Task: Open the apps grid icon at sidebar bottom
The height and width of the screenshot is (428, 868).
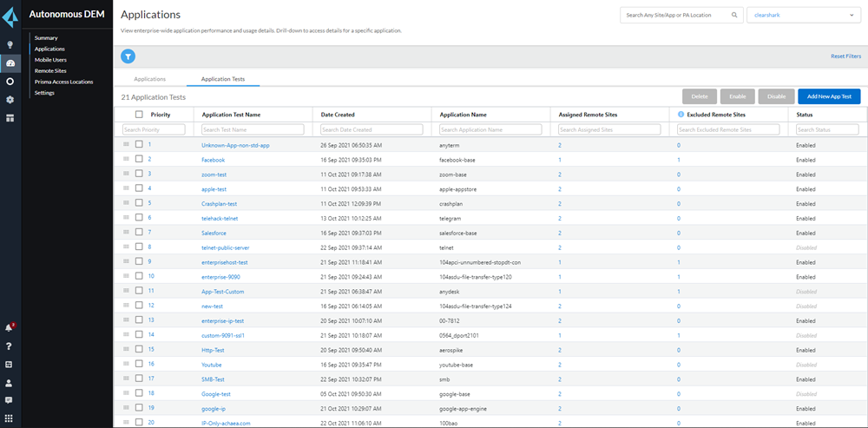Action: 10,419
